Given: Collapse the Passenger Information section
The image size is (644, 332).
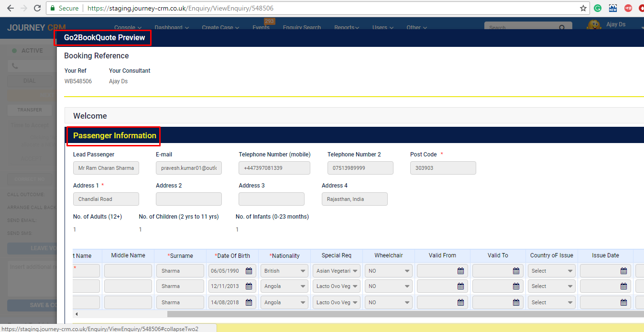Looking at the screenshot, I should [x=354, y=135].
